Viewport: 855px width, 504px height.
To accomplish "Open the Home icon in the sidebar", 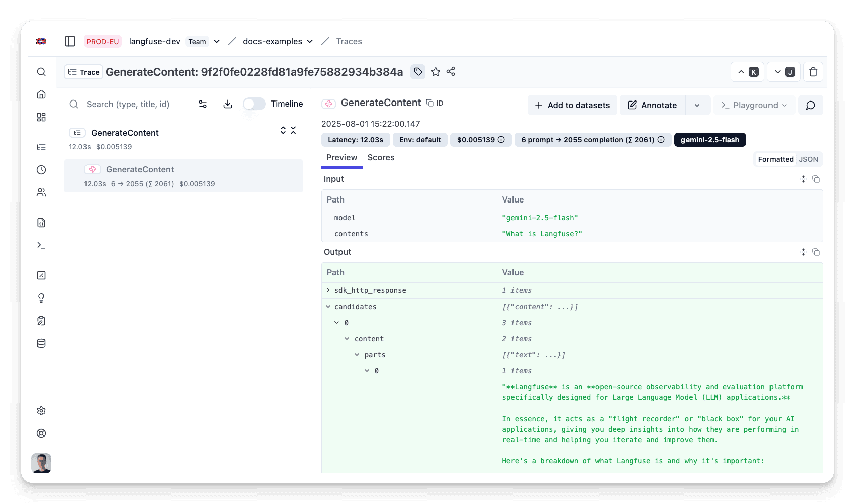I will 41,94.
